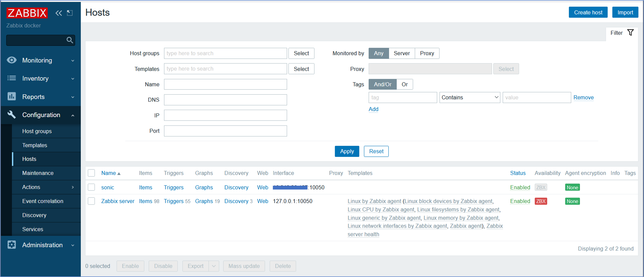Sort hosts by Status column

point(518,173)
